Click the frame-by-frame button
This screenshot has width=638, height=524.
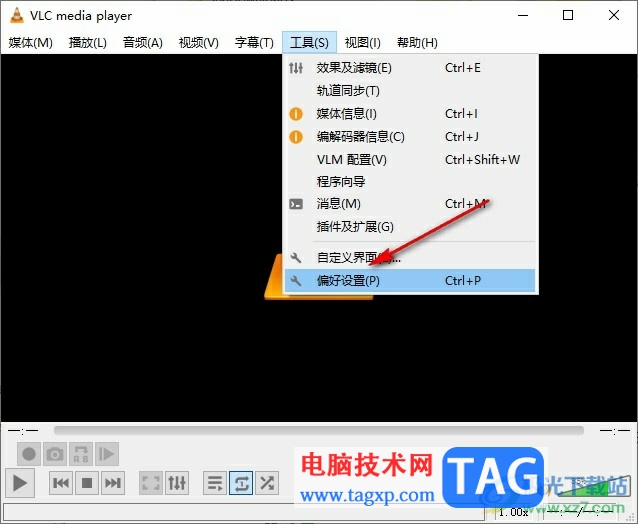pos(107,454)
